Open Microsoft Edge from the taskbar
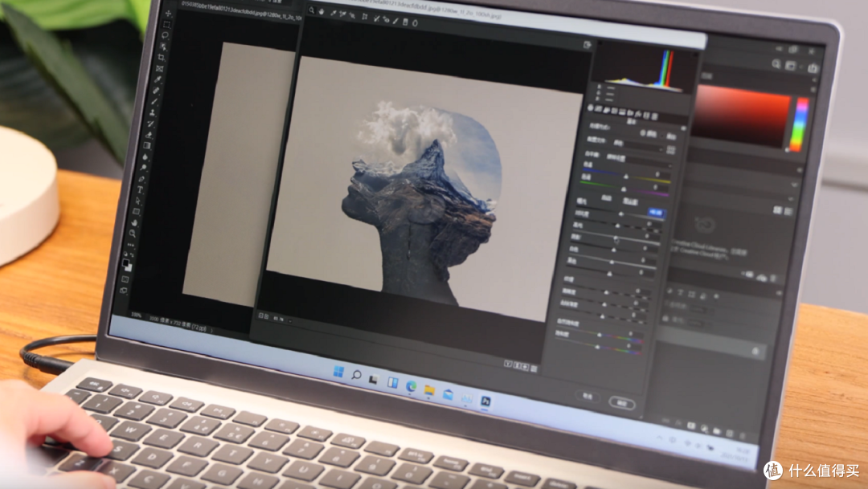 click(411, 386)
